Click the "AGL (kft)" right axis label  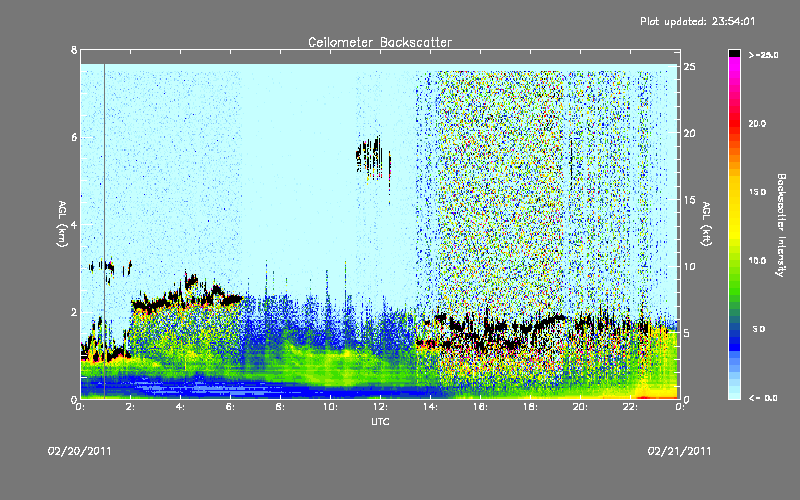[x=706, y=223]
